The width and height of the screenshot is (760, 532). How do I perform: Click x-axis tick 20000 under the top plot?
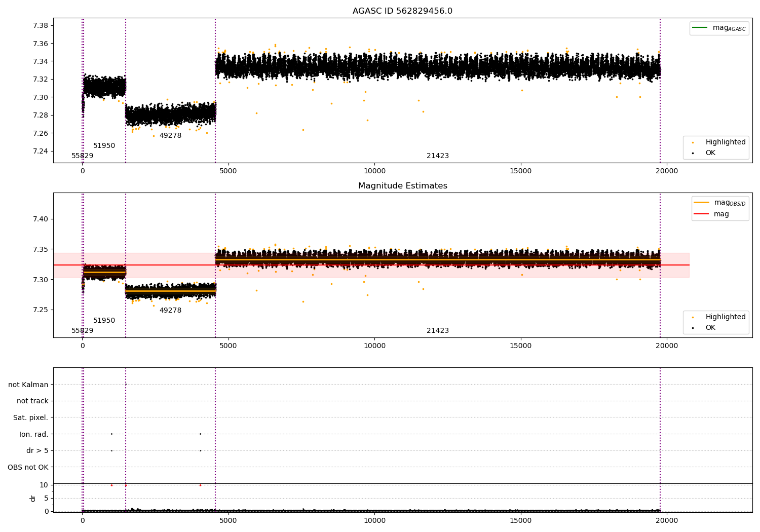667,171
